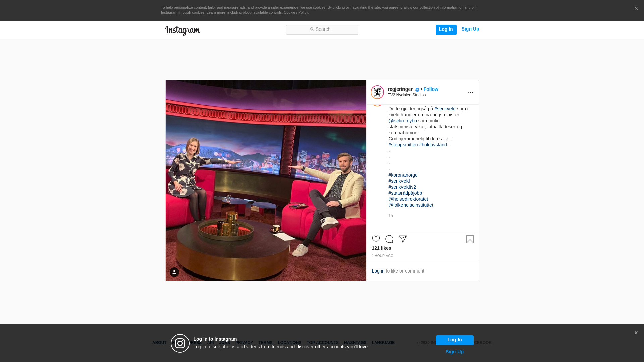Open the Cookies Policy link
The width and height of the screenshot is (644, 362).
(x=296, y=12)
